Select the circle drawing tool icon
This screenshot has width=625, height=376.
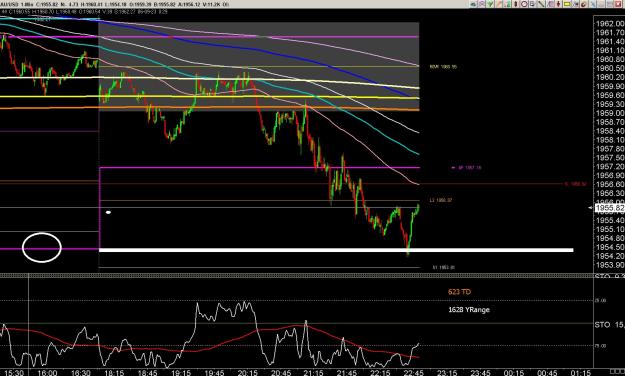(x=524, y=4)
